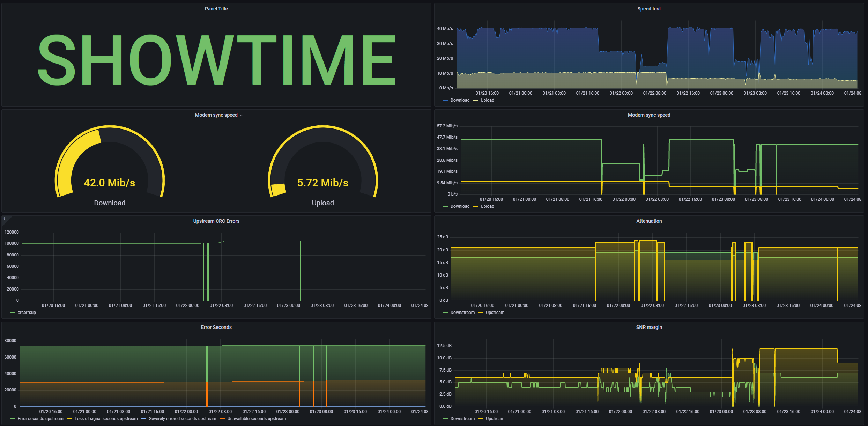This screenshot has height=426, width=868.
Task: Click the Upstream CRC Errors panel title
Action: (216, 221)
